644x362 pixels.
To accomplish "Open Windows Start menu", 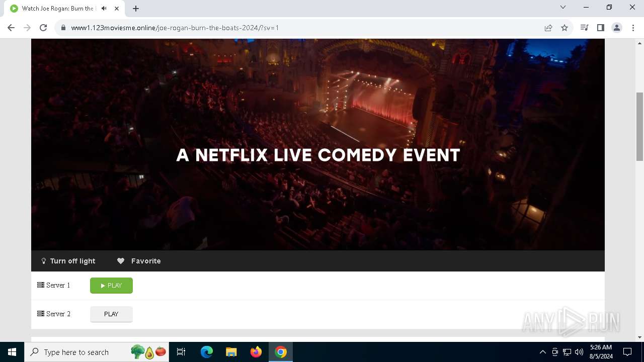I will (x=12, y=352).
